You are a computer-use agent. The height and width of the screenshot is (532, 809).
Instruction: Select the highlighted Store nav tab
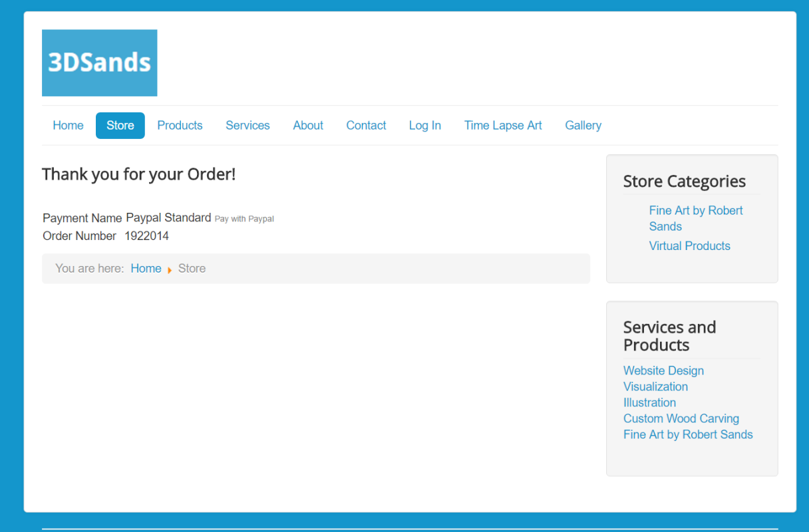[120, 125]
